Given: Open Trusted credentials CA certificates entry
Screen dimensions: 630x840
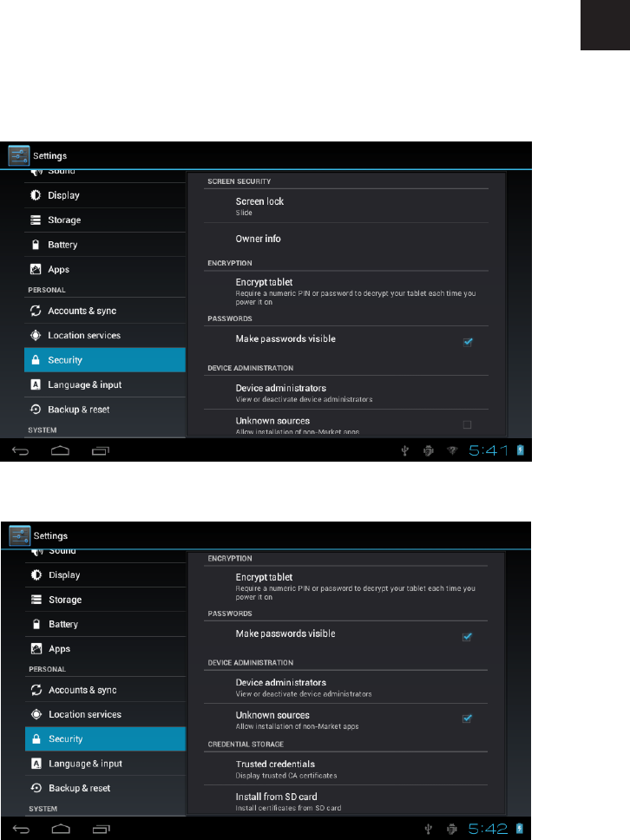Looking at the screenshot, I should 345,769.
